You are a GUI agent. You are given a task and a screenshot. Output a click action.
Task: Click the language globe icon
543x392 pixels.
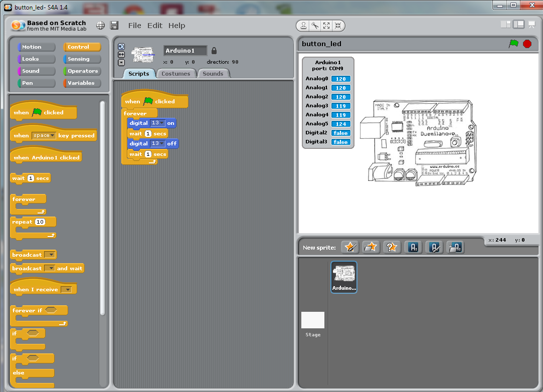click(100, 26)
